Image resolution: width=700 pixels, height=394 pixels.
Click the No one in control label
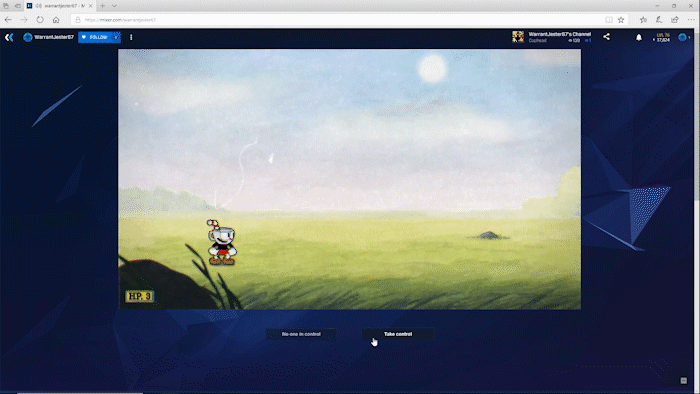[x=301, y=334]
